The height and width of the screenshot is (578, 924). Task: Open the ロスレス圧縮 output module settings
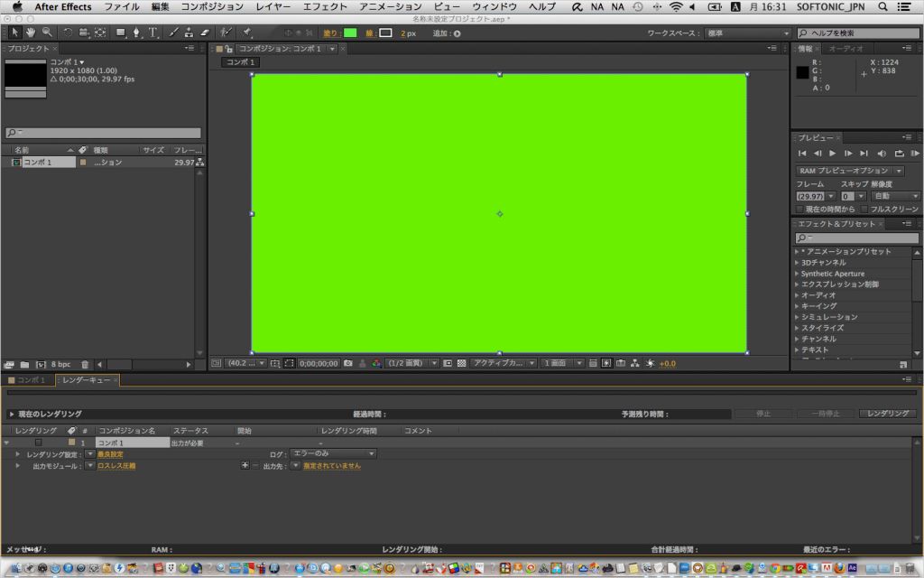pos(116,465)
